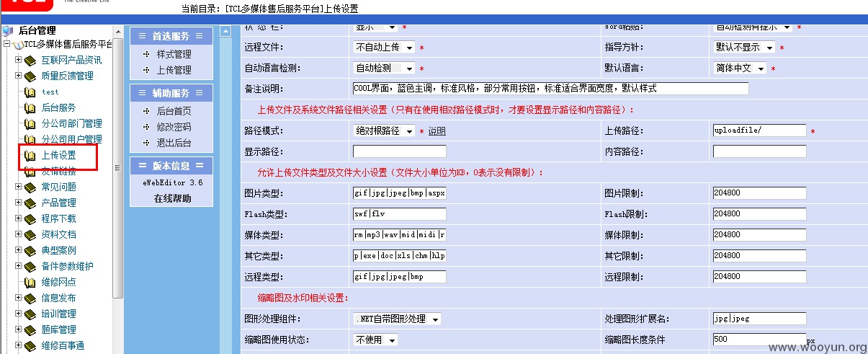This screenshot has height=354, width=868.
Task: Click the 远程类型 extensions field
Action: click(400, 277)
